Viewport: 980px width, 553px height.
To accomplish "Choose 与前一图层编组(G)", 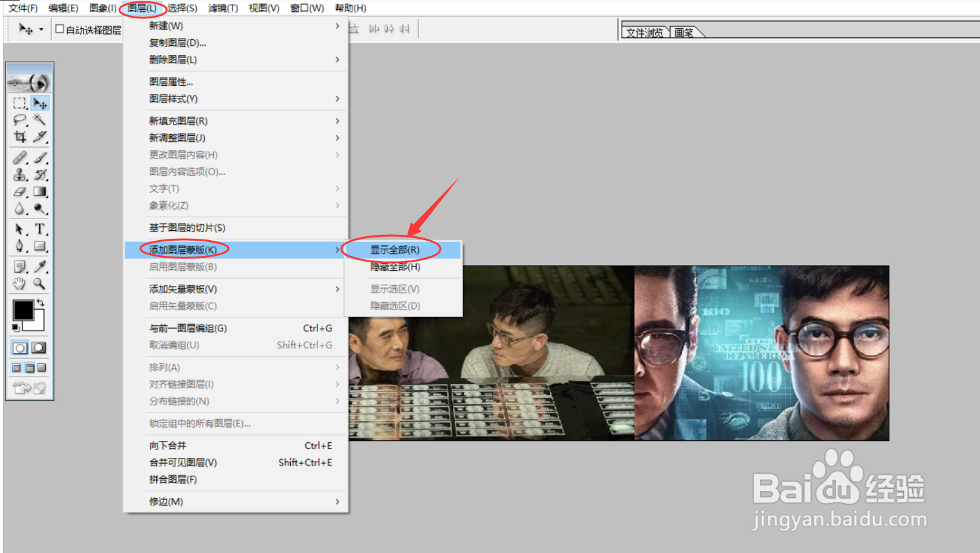I will tap(236, 329).
